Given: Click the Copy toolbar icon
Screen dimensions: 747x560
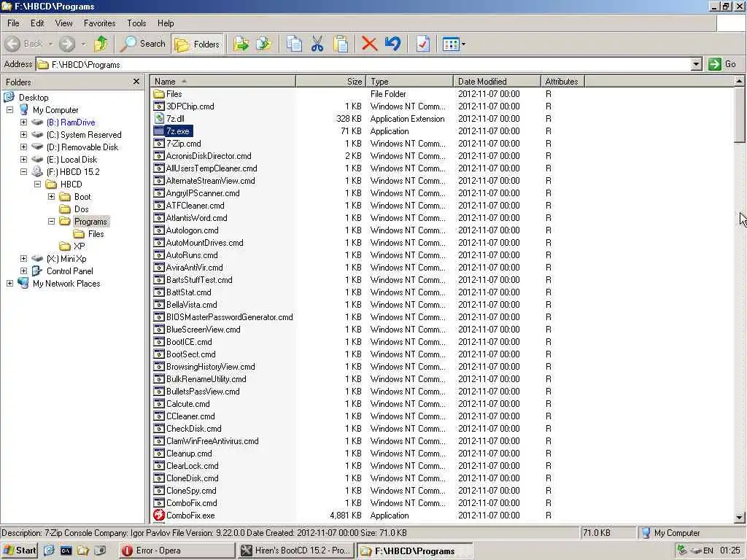Looking at the screenshot, I should click(294, 44).
